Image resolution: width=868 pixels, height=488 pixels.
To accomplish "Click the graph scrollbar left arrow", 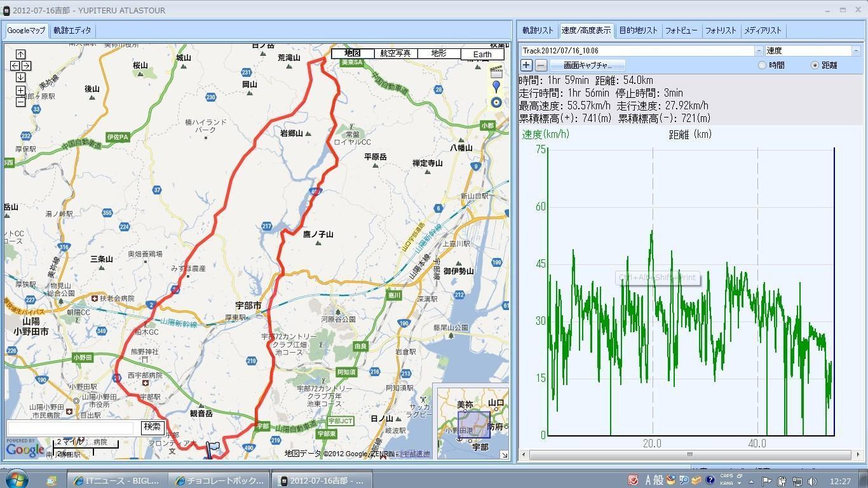I will (524, 454).
